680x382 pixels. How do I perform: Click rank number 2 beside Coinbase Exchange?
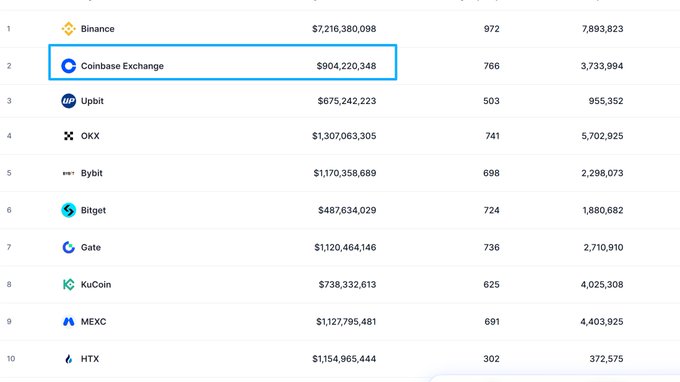point(9,66)
